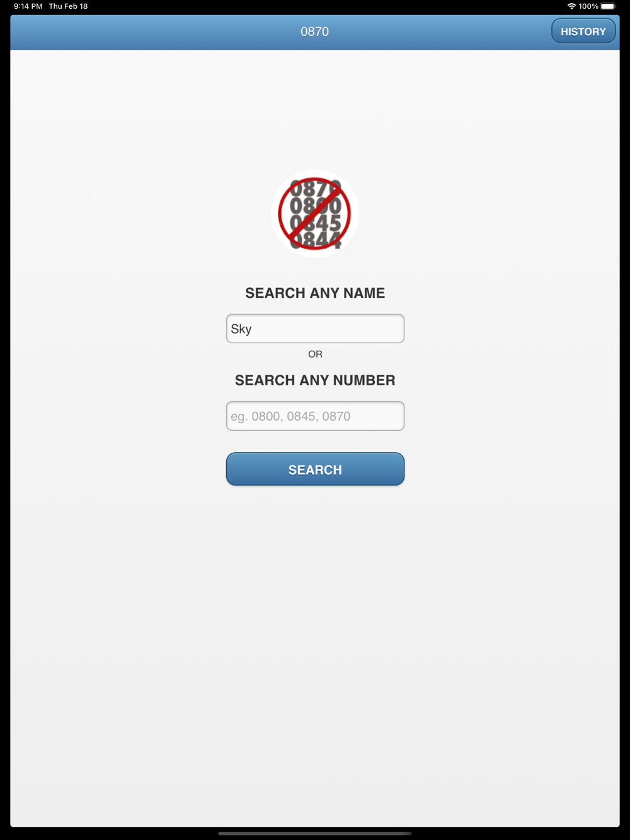
Task: Tap the blue SEARCH button
Action: click(x=315, y=469)
